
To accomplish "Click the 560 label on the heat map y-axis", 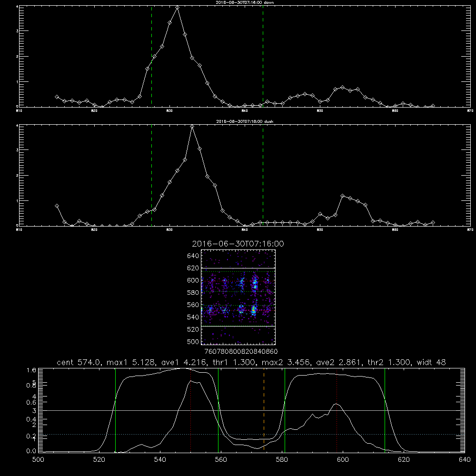I will pyautogui.click(x=193, y=305).
